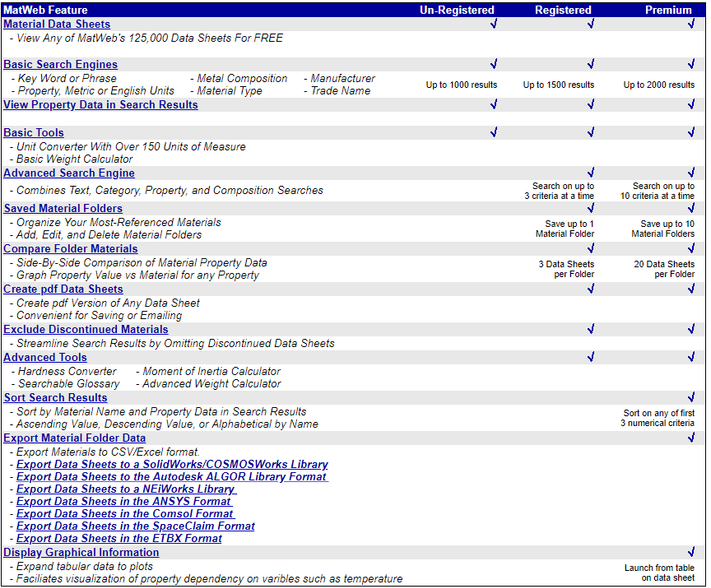Image resolution: width=711 pixels, height=588 pixels.
Task: Open the Create pdf Data Sheets link
Action: tap(63, 289)
